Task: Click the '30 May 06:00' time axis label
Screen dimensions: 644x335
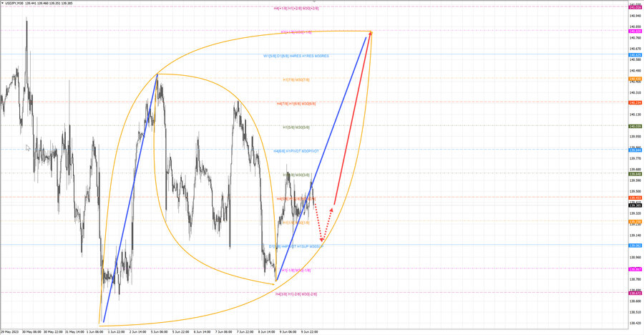Action: 31,331
